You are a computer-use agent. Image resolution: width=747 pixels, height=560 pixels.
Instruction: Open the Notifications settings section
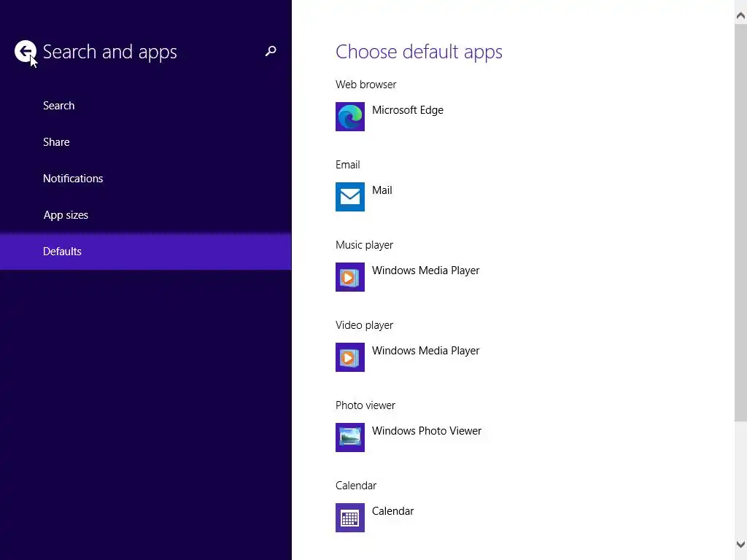tap(73, 179)
